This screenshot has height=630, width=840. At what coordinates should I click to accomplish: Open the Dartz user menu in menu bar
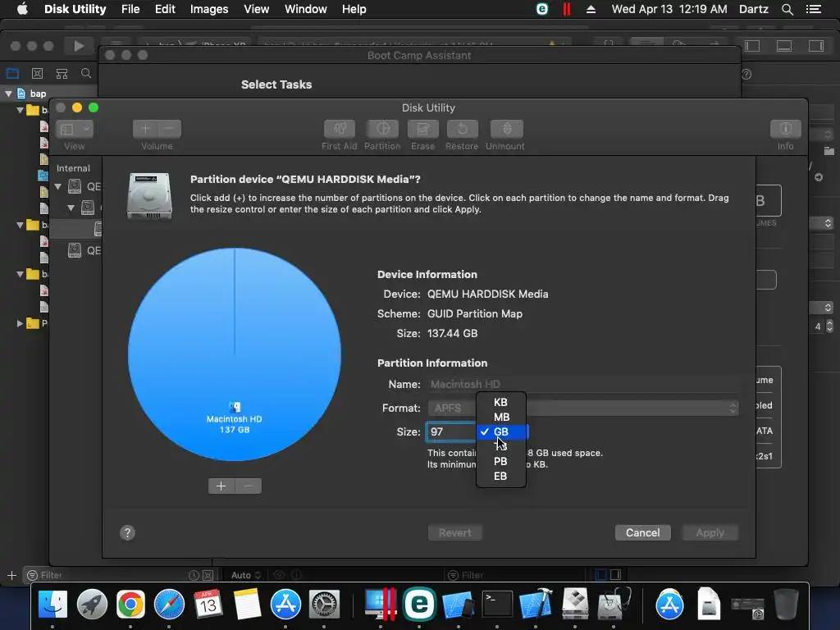point(754,9)
